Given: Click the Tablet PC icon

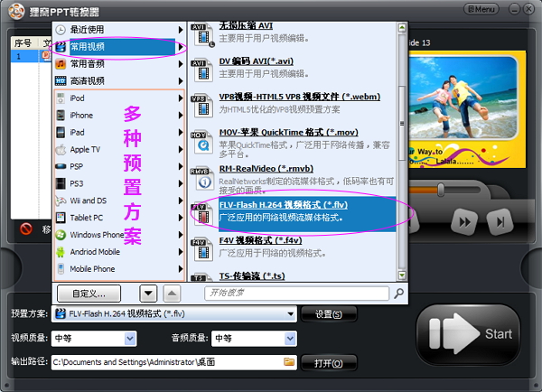Looking at the screenshot, I should click(61, 218).
